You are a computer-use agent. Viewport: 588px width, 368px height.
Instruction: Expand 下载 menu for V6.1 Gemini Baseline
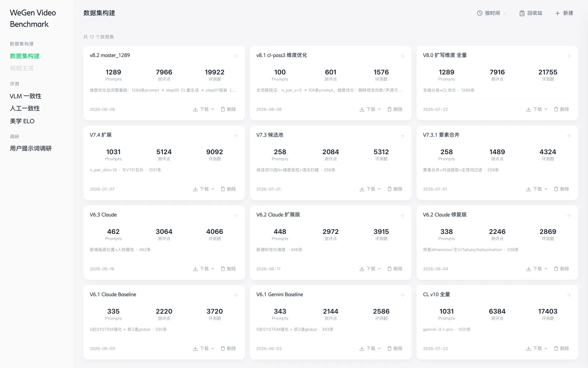370,348
